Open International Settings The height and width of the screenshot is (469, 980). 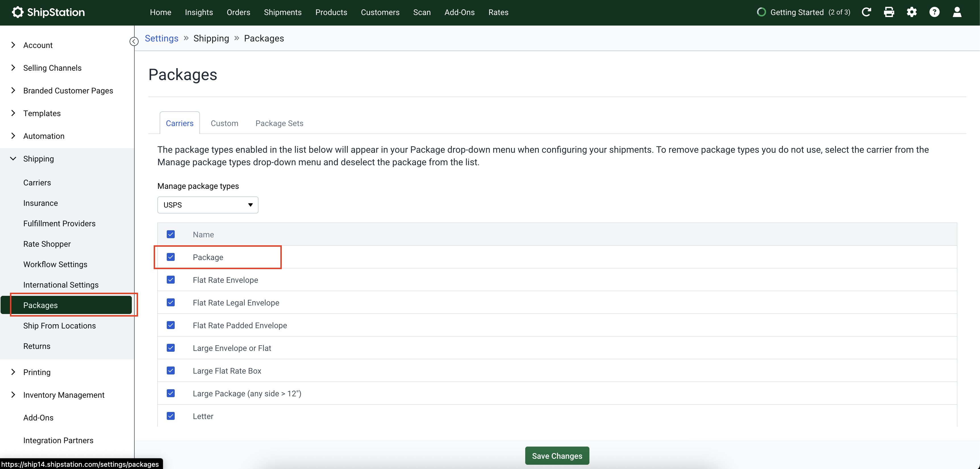(x=61, y=284)
